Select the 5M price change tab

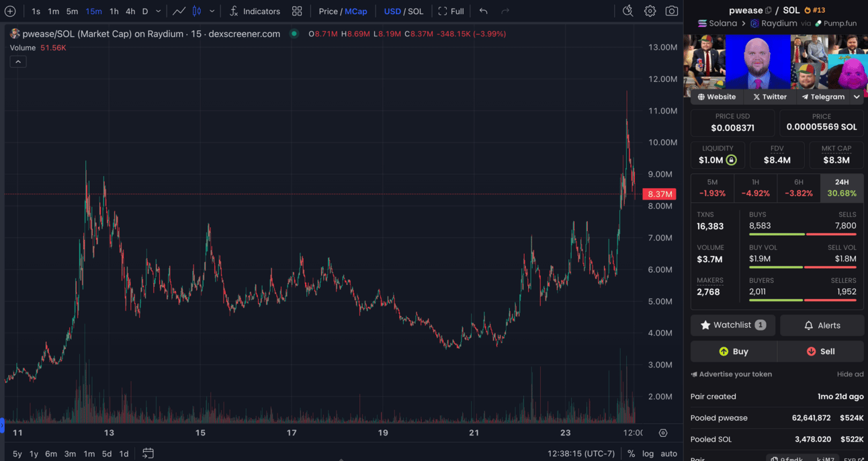click(x=712, y=187)
